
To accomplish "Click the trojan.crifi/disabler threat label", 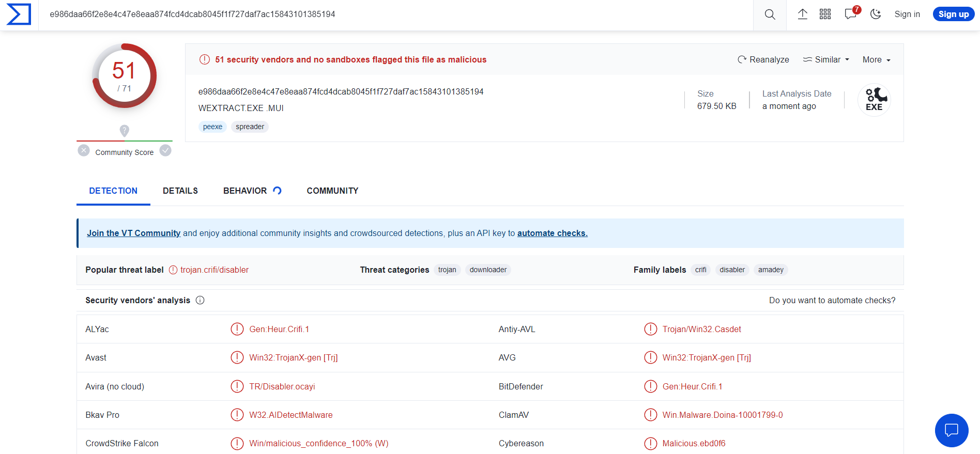I will pyautogui.click(x=215, y=270).
